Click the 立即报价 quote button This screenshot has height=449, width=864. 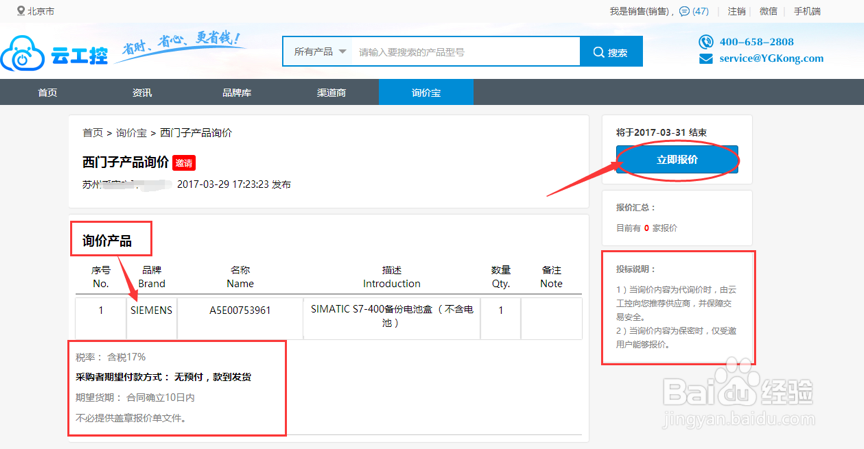(x=677, y=160)
